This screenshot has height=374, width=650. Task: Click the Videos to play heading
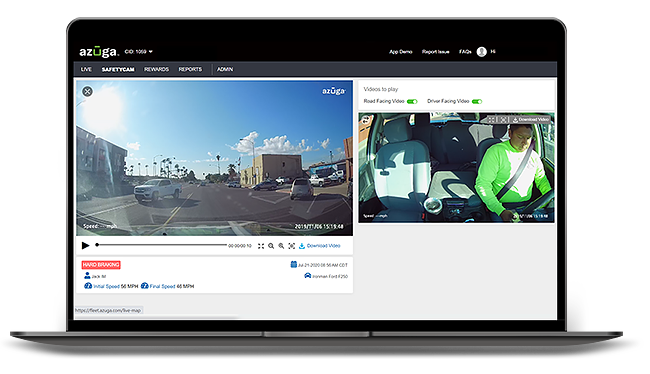pos(381,89)
